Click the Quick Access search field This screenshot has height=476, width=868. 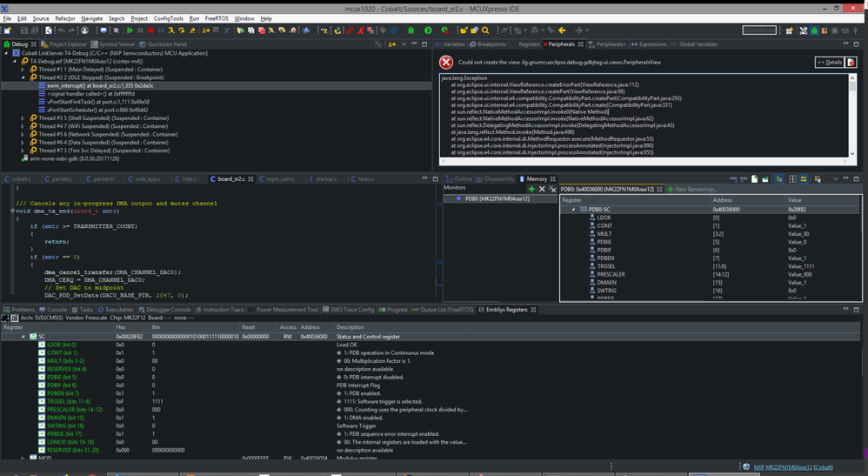click(x=758, y=30)
